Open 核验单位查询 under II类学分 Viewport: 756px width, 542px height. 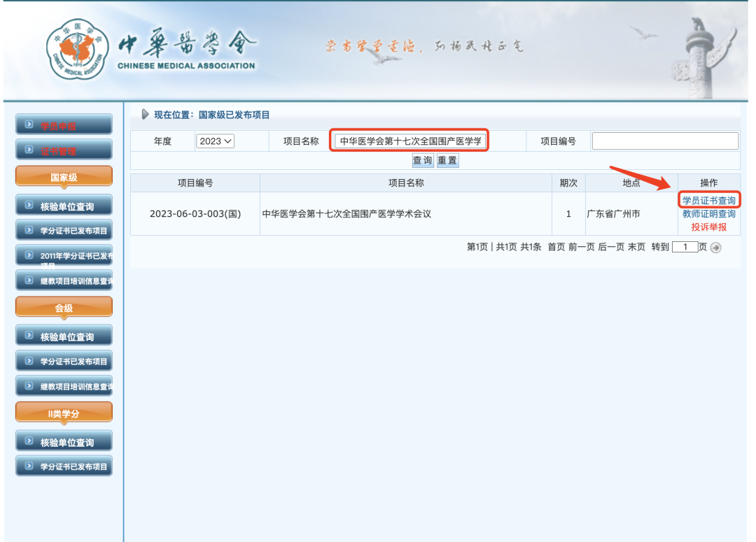click(64, 441)
